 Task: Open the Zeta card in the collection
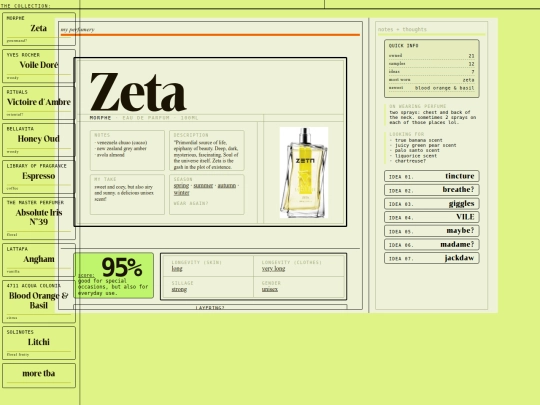(x=39, y=29)
